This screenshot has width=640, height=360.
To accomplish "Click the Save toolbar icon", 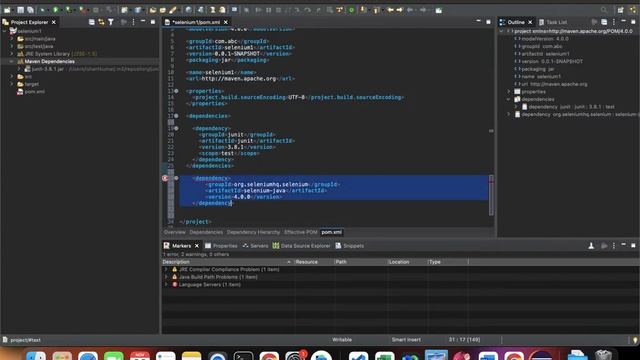I will pos(20,10).
